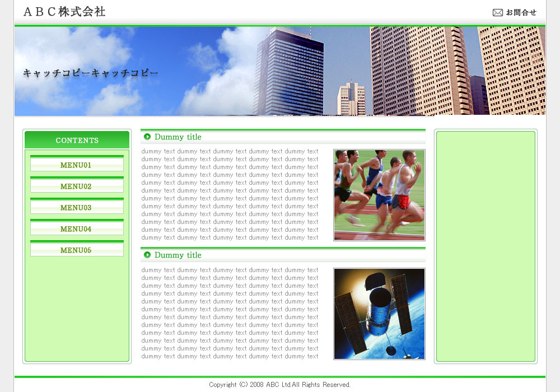Click the runners photo thumbnail
Image resolution: width=560 pixels, height=392 pixels.
[x=379, y=195]
